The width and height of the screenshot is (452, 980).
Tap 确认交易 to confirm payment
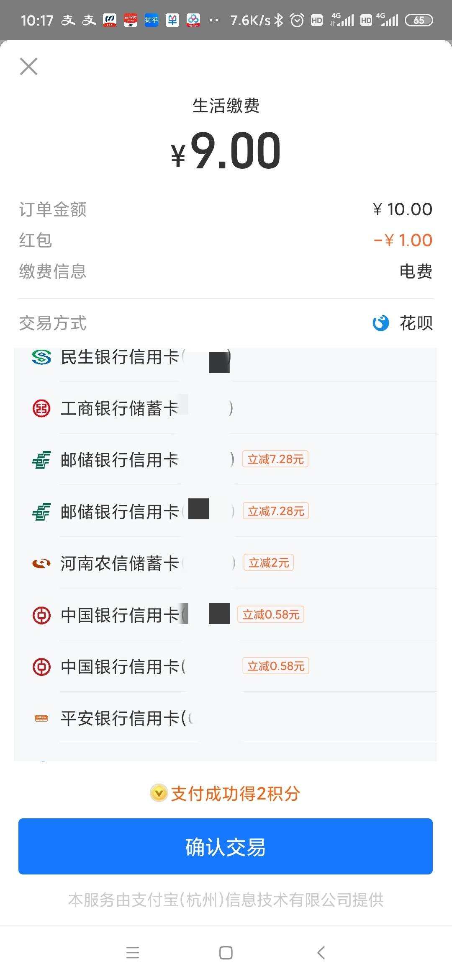click(226, 846)
